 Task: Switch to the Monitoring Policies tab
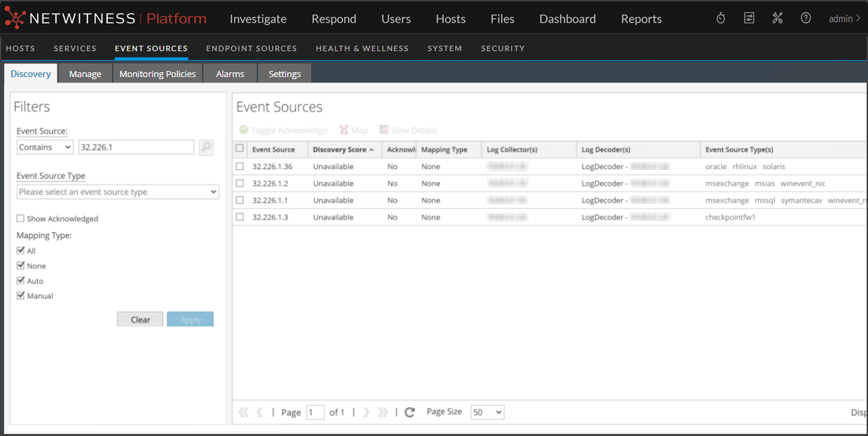coord(158,74)
